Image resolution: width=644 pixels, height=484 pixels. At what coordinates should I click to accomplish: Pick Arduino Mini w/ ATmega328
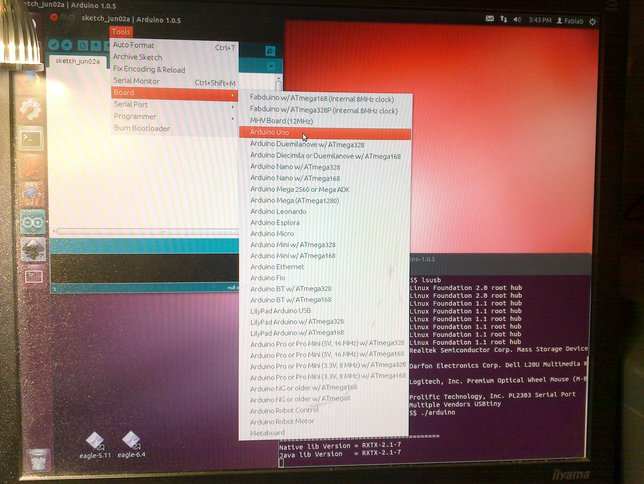point(324,245)
